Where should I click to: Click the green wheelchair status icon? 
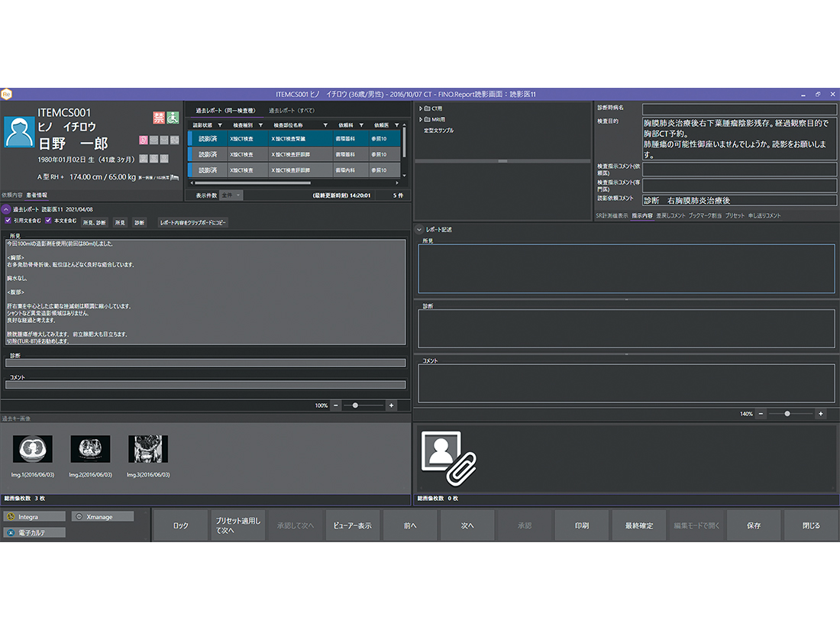coord(173,118)
